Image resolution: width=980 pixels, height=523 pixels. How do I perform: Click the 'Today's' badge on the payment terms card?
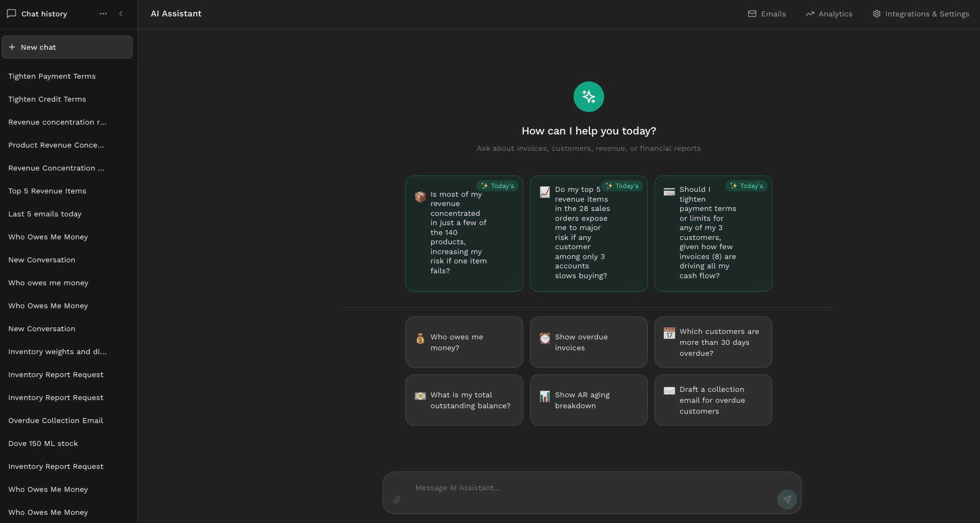[x=746, y=186]
